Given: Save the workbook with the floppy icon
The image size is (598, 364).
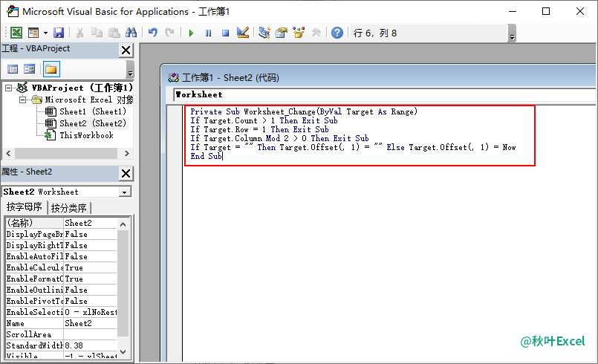Looking at the screenshot, I should pyautogui.click(x=59, y=33).
